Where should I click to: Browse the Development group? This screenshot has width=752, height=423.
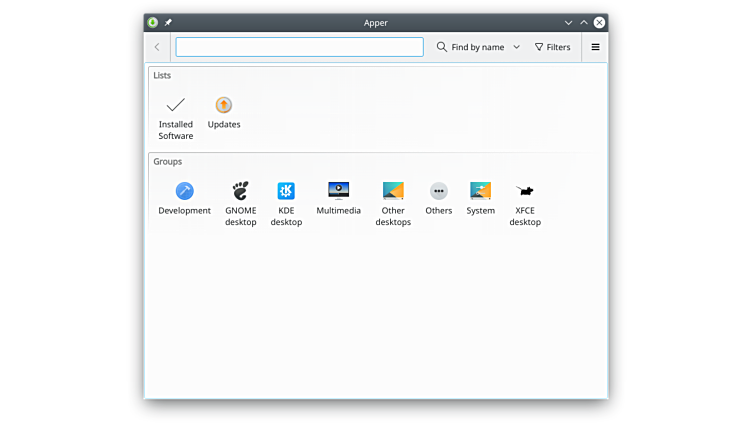pyautogui.click(x=185, y=197)
